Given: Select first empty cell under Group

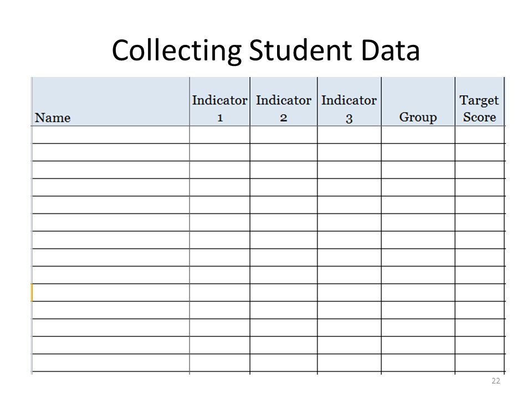Looking at the screenshot, I should 418,135.
